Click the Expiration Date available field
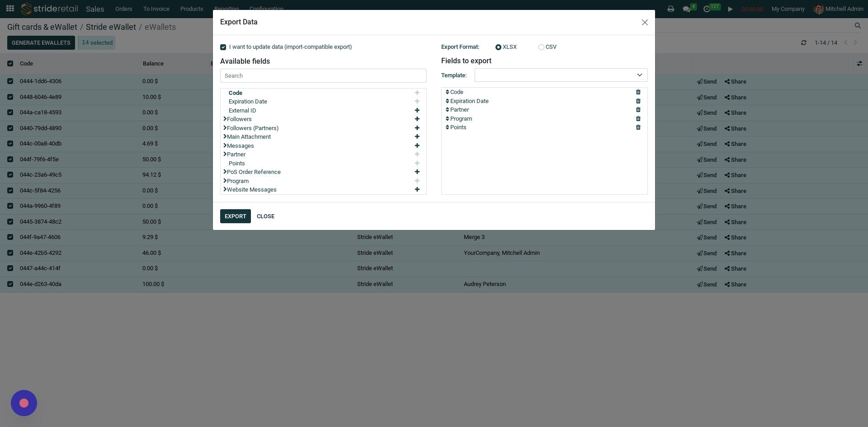868x427 pixels. 248,102
